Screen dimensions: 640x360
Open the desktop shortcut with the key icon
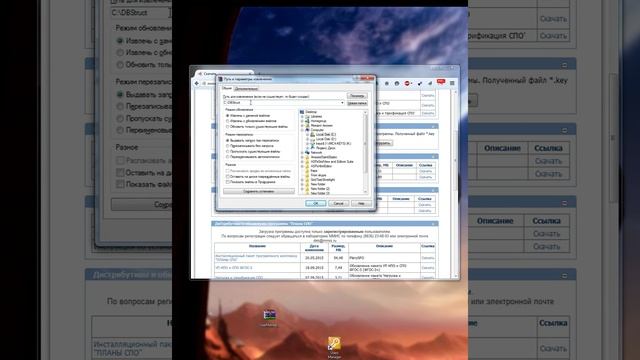(334, 343)
